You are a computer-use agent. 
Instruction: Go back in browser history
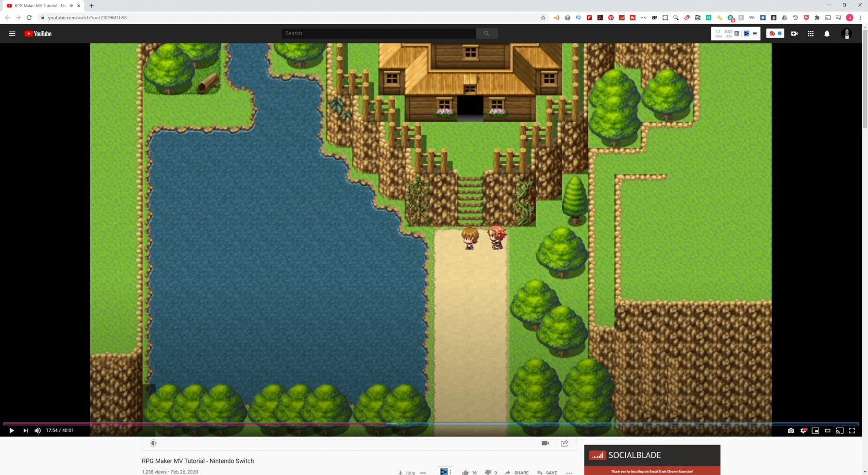click(x=7, y=17)
